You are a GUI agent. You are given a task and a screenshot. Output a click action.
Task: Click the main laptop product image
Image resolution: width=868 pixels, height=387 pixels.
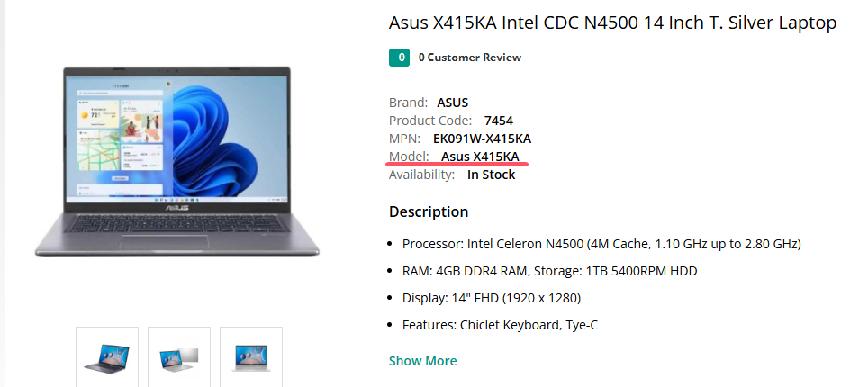tap(176, 162)
